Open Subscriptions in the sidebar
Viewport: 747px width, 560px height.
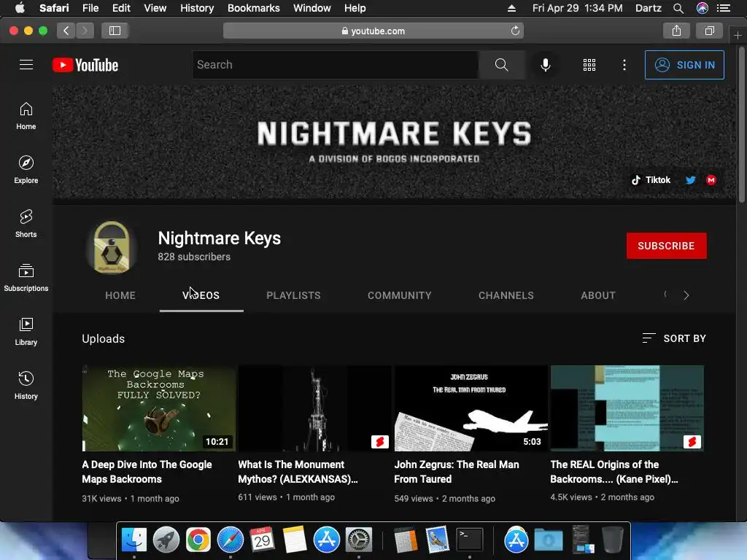pyautogui.click(x=26, y=278)
